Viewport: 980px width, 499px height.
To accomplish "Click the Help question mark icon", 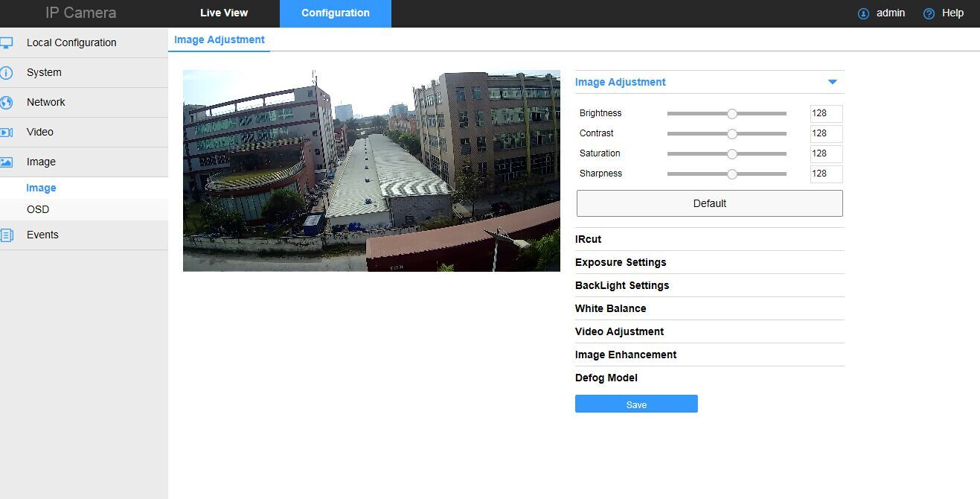I will [x=929, y=13].
